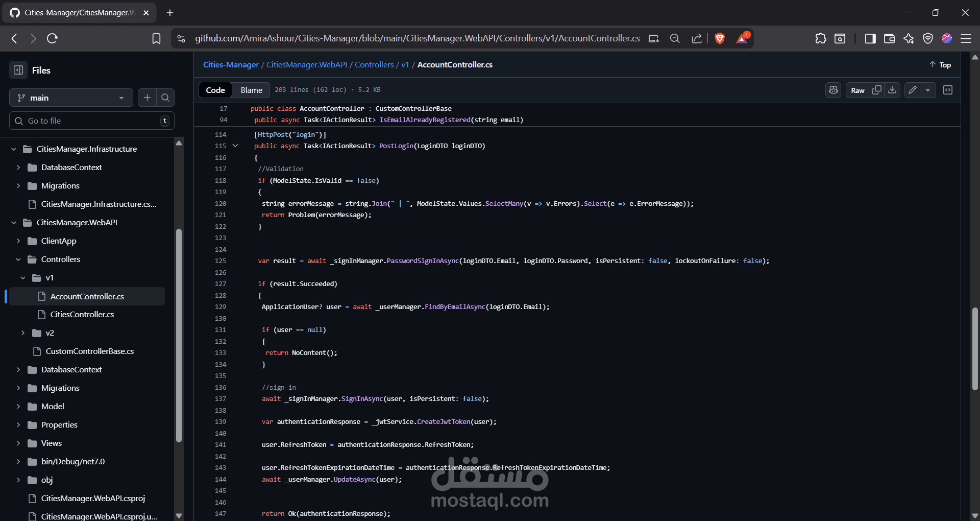Collapse the v1 folder
Viewport: 980px width, 521px height.
point(23,278)
